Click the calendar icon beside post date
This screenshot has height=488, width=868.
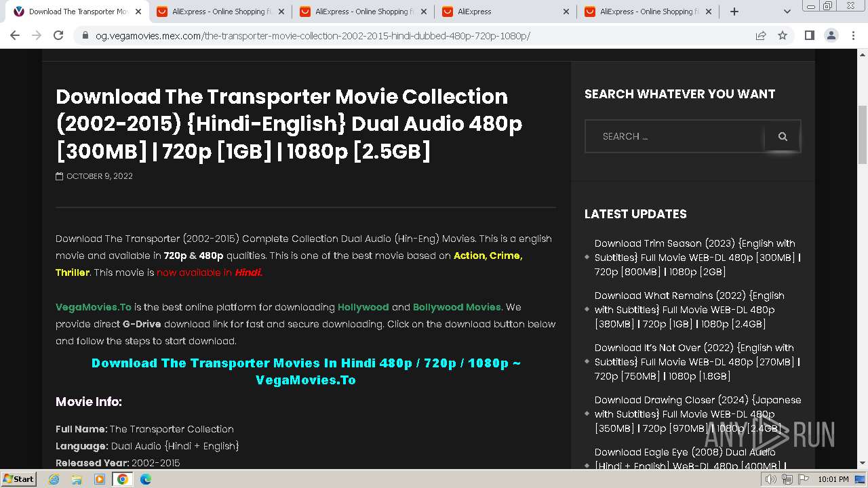[60, 176]
